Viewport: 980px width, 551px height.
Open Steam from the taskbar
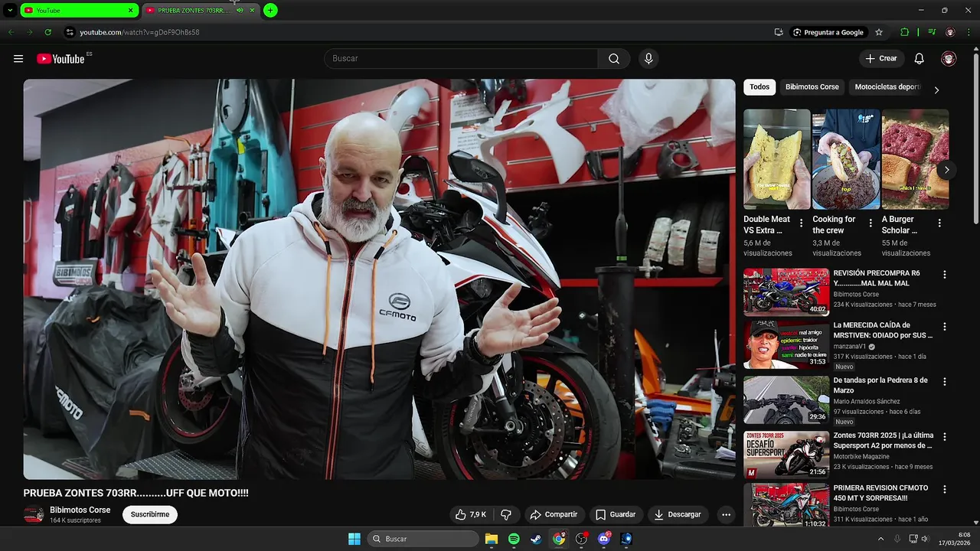coord(536,539)
